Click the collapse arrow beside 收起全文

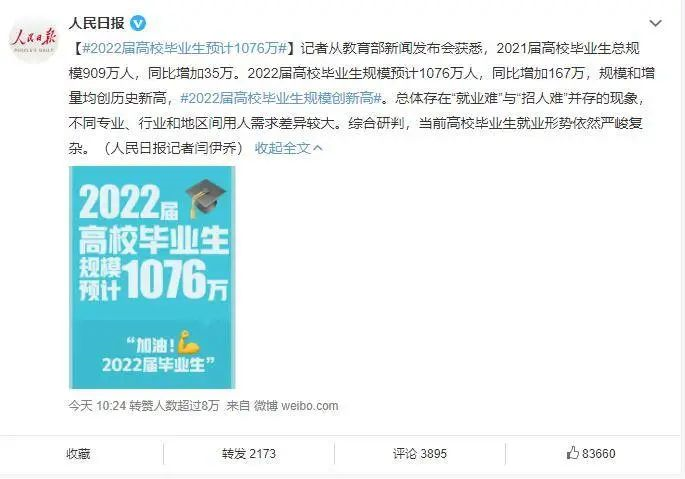coord(318,149)
